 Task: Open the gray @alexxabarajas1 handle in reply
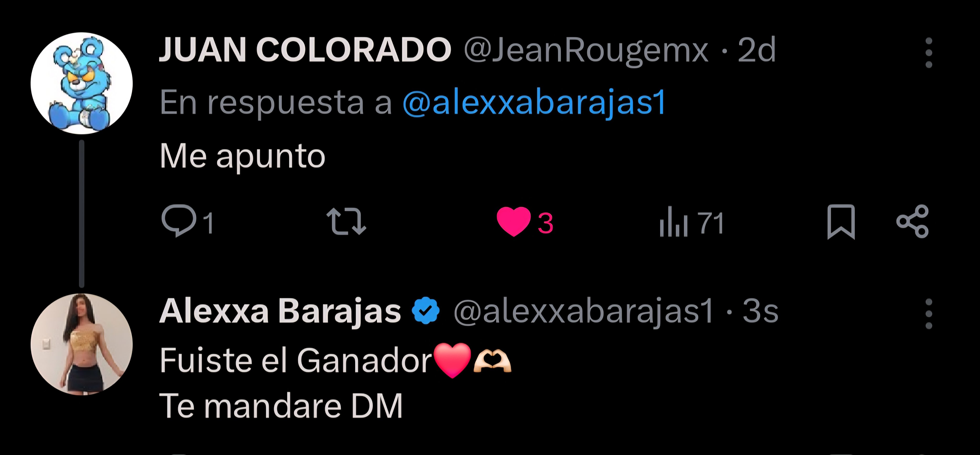584,312
